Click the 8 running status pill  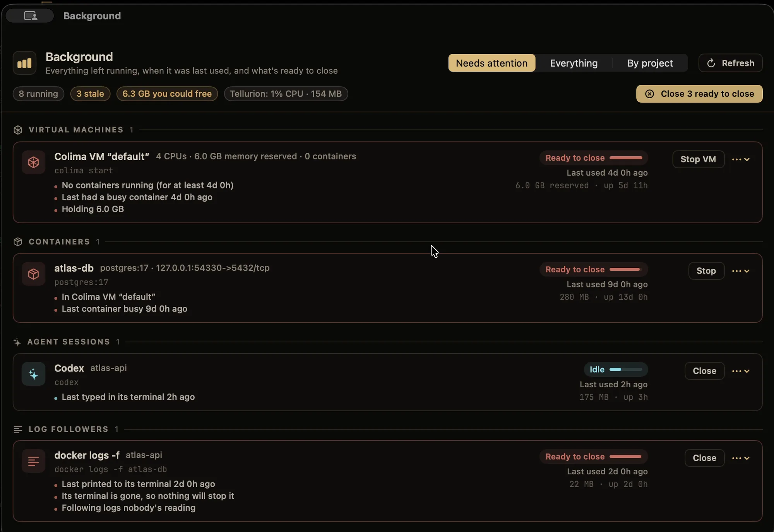pyautogui.click(x=38, y=94)
